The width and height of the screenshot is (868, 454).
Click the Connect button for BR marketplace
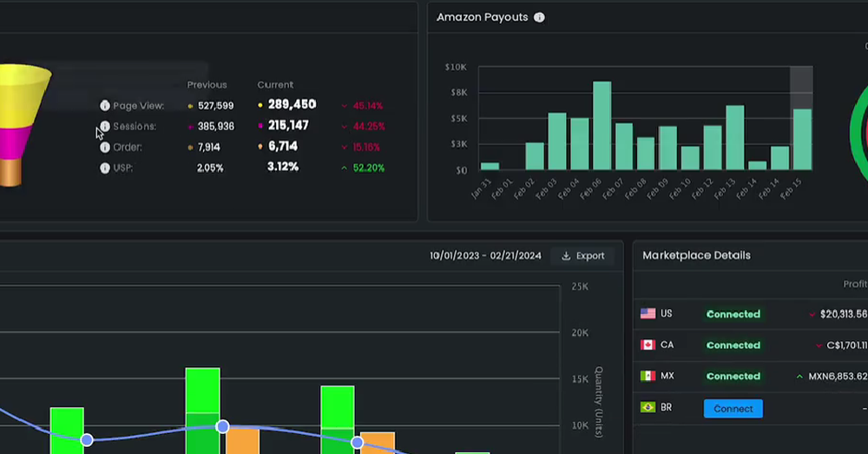click(733, 409)
